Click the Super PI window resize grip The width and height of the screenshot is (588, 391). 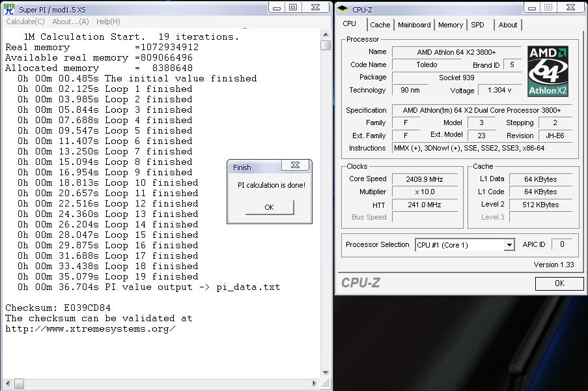coord(326,383)
